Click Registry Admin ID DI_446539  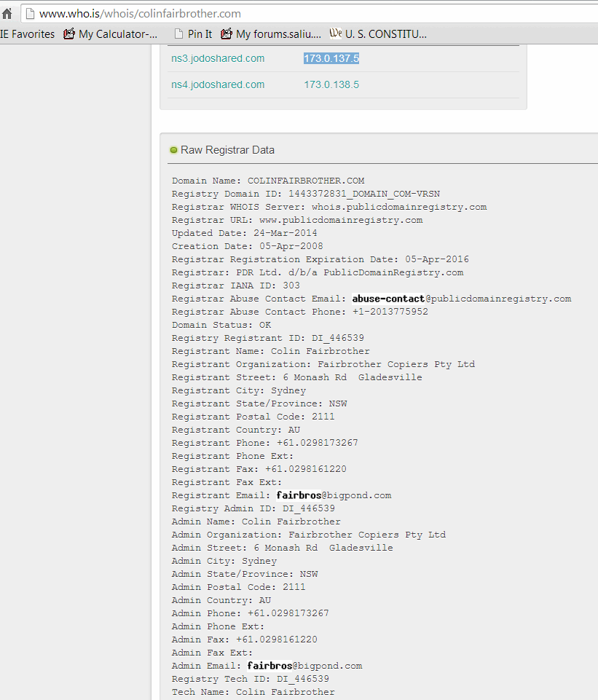[253, 508]
